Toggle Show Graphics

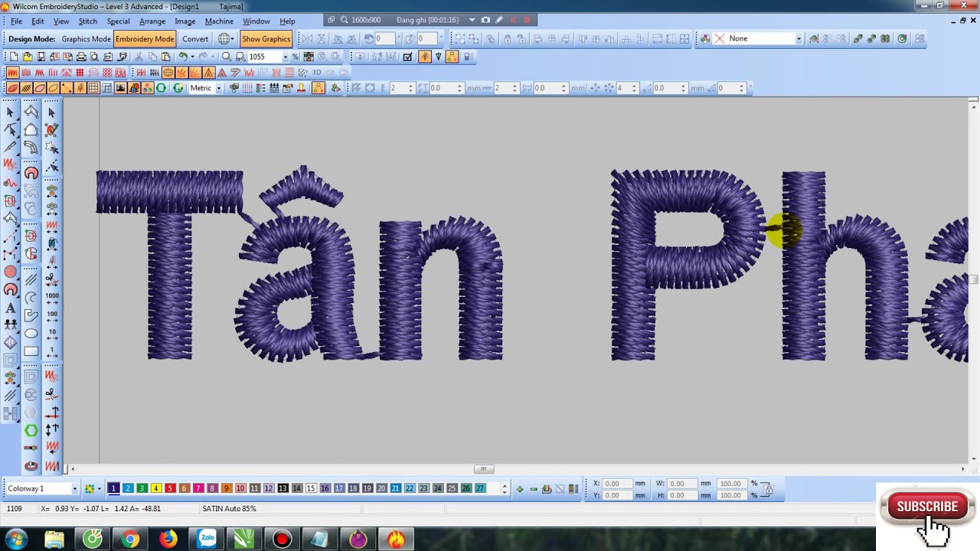266,39
